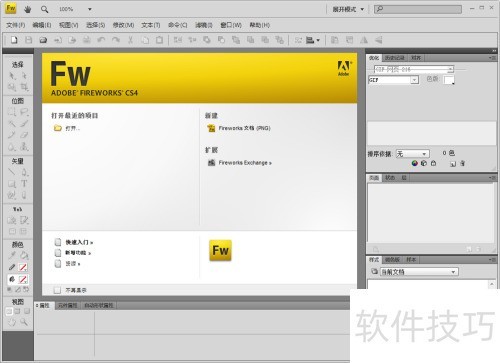Viewport: 500px width, 363px height.
Task: Click the 色版 matte color swatch
Action: point(449,80)
